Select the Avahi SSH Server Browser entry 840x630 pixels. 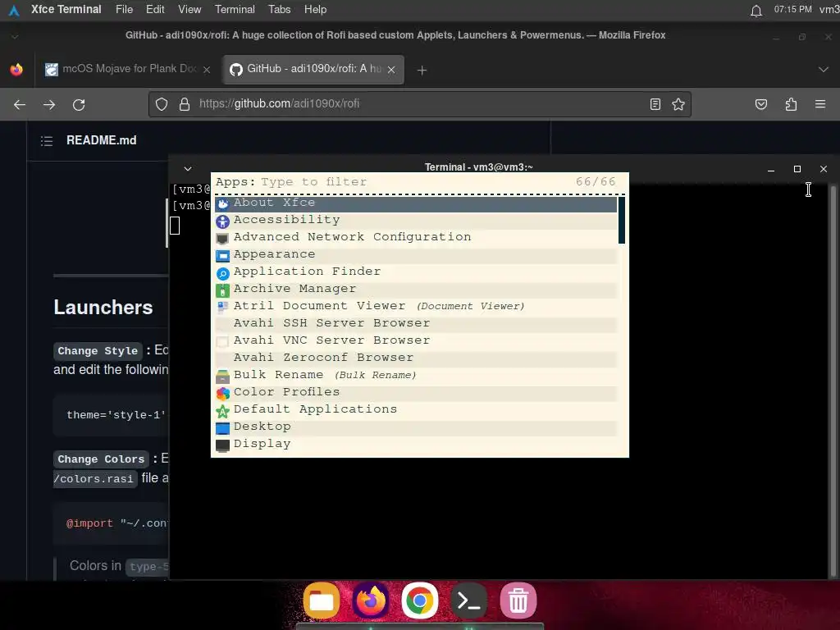tap(416, 323)
